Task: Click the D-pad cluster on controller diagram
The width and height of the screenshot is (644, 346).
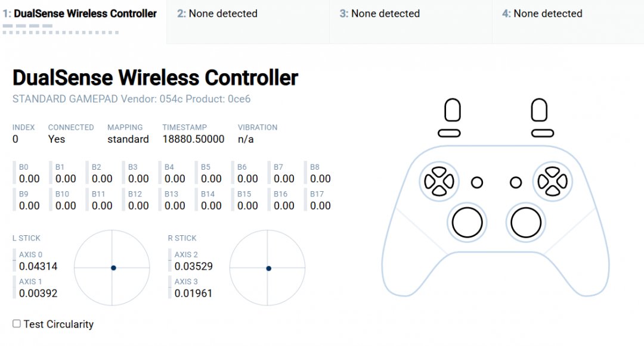Action: pyautogui.click(x=438, y=180)
